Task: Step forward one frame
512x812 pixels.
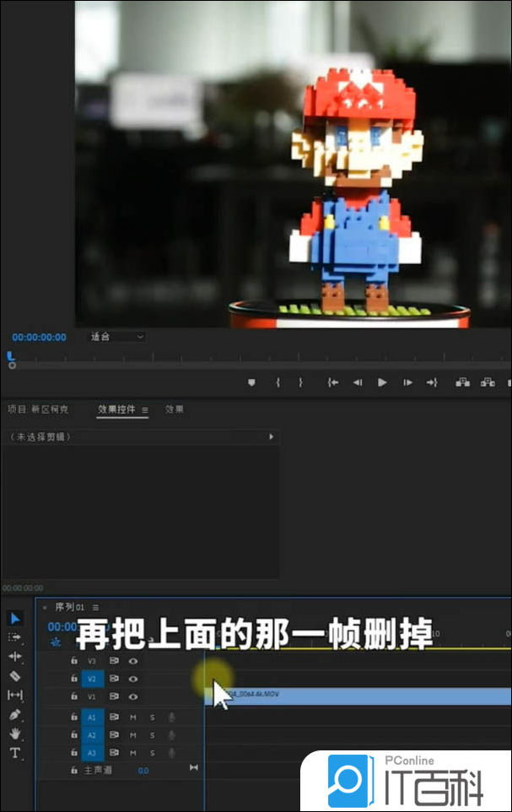Action: pos(408,382)
